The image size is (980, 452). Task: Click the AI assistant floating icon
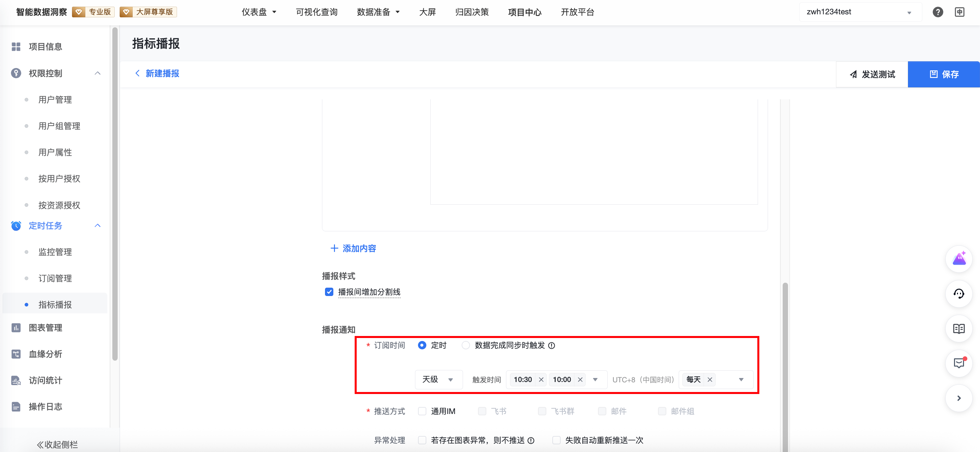click(x=959, y=259)
